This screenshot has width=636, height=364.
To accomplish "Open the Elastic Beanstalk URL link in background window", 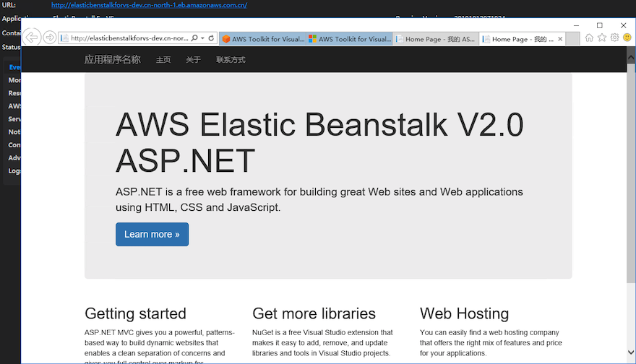I will [149, 5].
